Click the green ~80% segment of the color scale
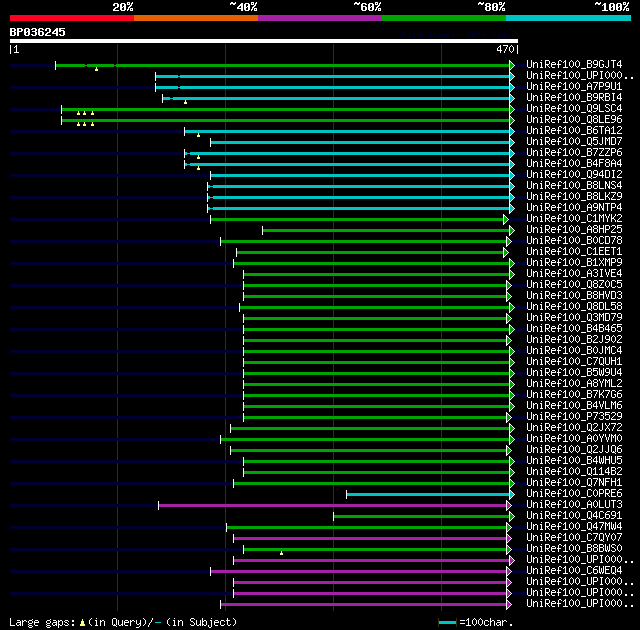Viewport: 640px width, 630px height. [x=444, y=18]
